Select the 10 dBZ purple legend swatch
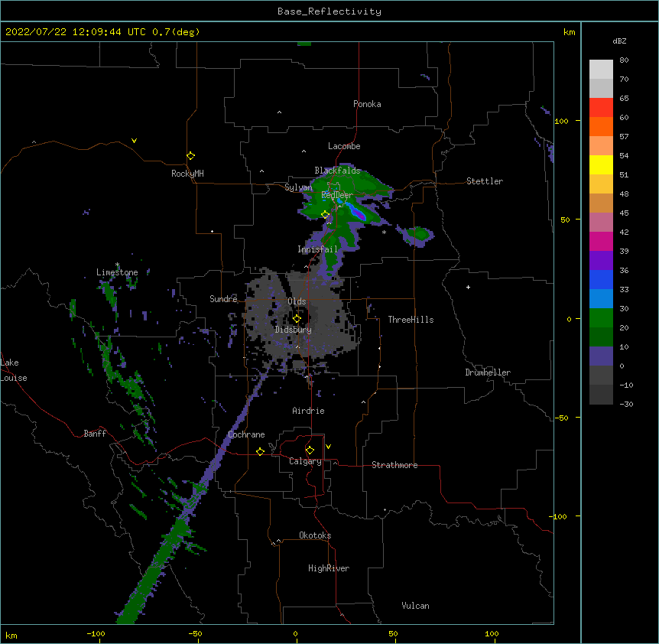This screenshot has width=659, height=644. pos(601,356)
